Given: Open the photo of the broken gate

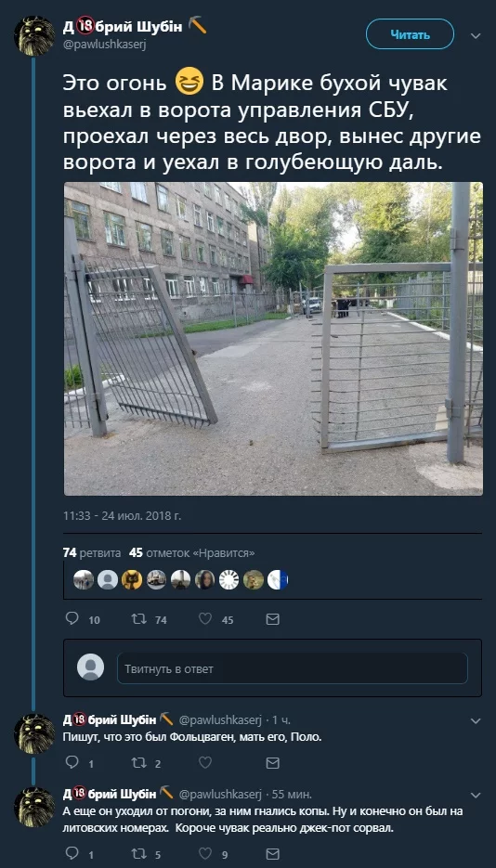Looking at the screenshot, I should [x=273, y=338].
